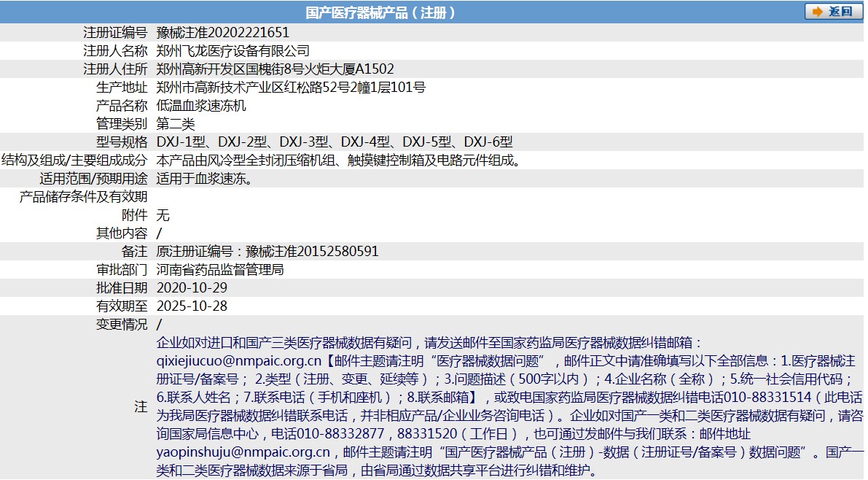868x480 pixels.
Task: Click email address qixiejiucuo@nmpaic.org.cn
Action: tap(238, 361)
